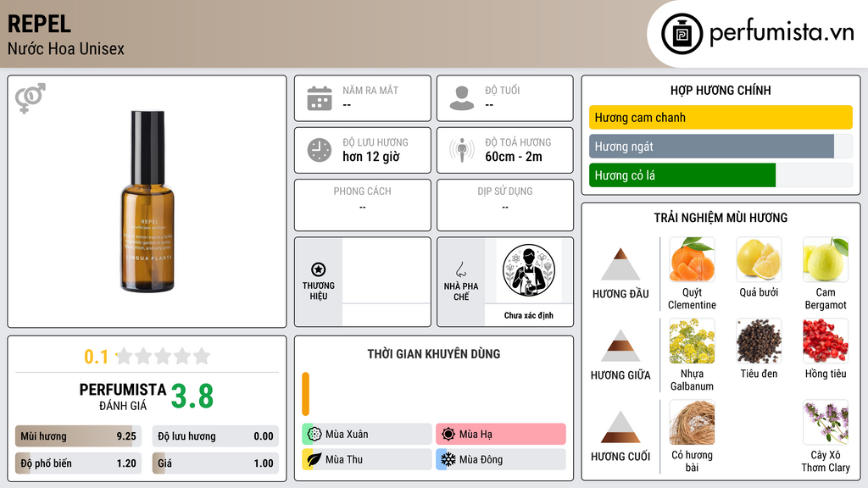This screenshot has width=868, height=488.
Task: Click the clock icon for Độ Lưu Hương
Action: pyautogui.click(x=320, y=150)
